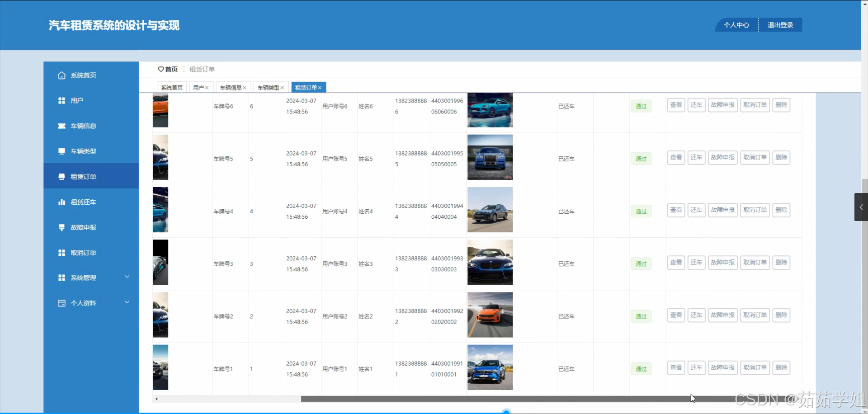Image resolution: width=868 pixels, height=414 pixels.
Task: Click 还车 for the 车牌号2 order
Action: click(x=696, y=315)
